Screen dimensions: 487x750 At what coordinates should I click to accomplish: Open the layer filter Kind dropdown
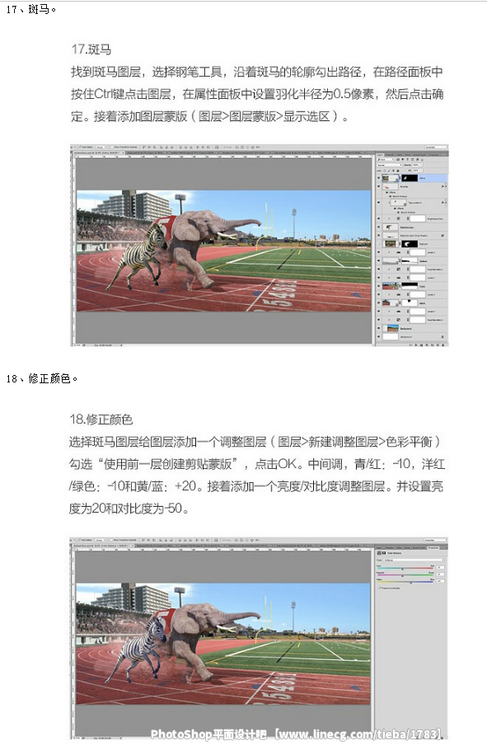[x=386, y=159]
